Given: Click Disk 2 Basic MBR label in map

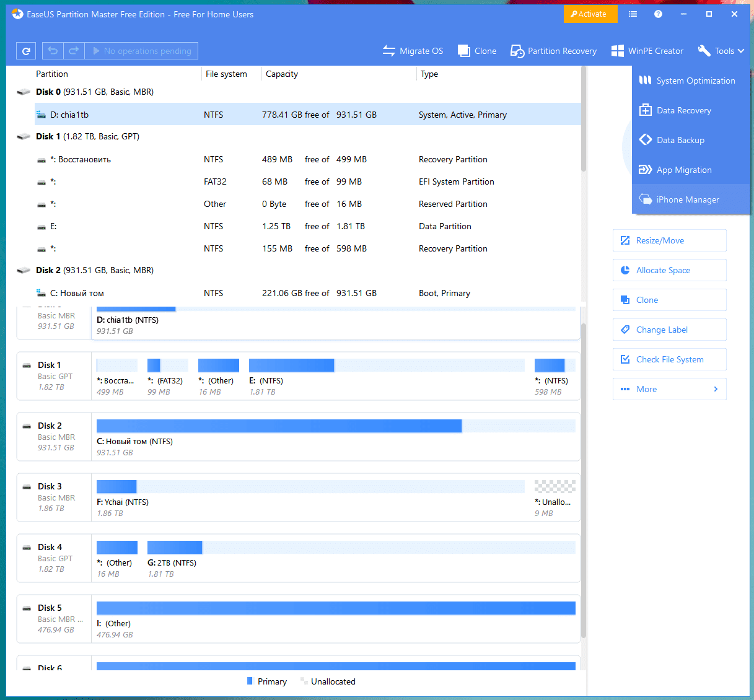Looking at the screenshot, I should tap(55, 437).
